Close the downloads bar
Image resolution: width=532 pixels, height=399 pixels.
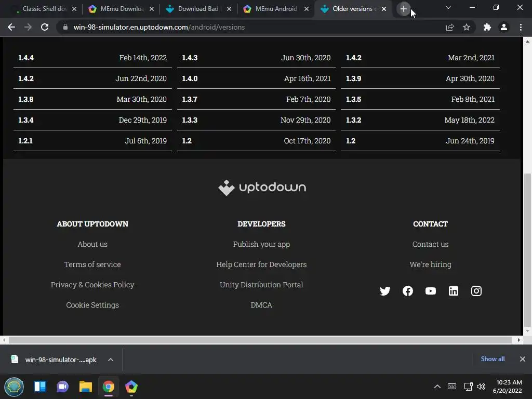tap(523, 359)
